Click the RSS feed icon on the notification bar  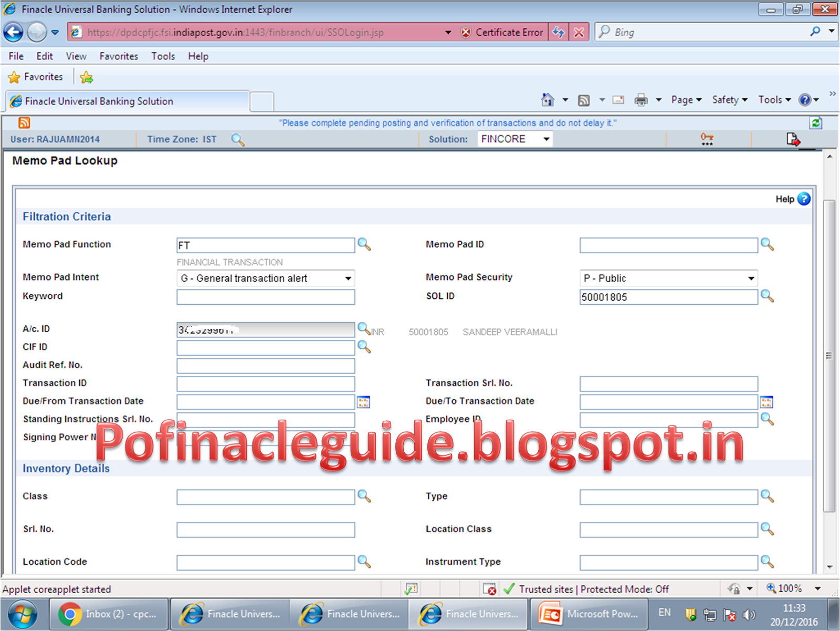[x=24, y=122]
